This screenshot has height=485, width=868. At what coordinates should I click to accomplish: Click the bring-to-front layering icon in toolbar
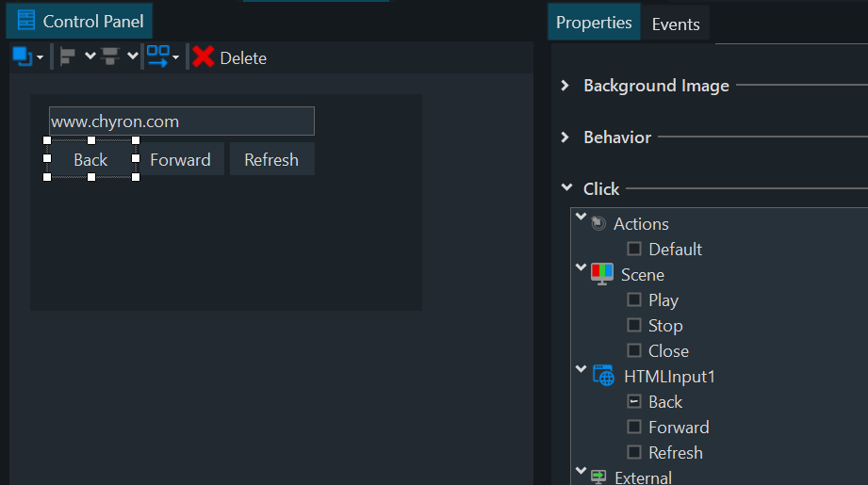pyautogui.click(x=22, y=57)
